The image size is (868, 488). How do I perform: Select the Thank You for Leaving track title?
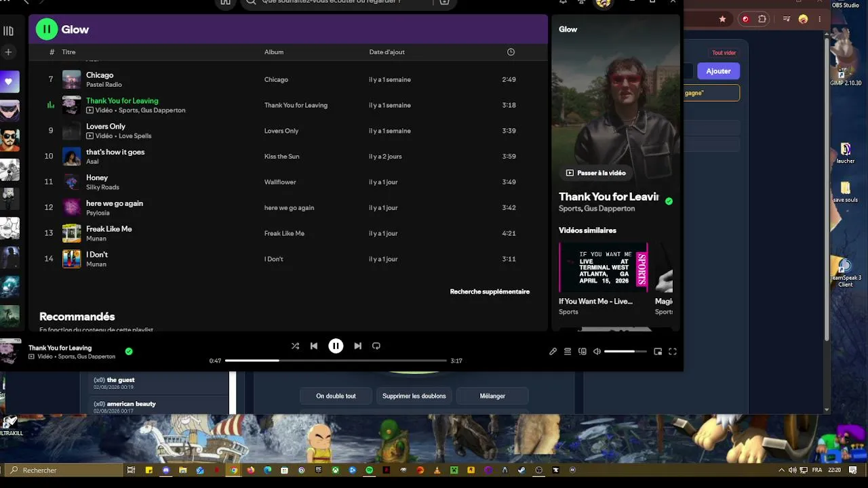(122, 100)
